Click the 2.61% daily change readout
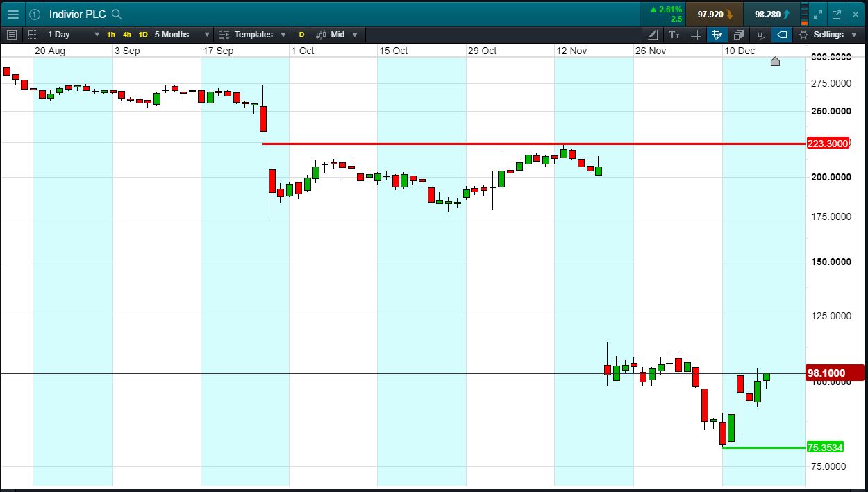This screenshot has width=868, height=492. 666,10
